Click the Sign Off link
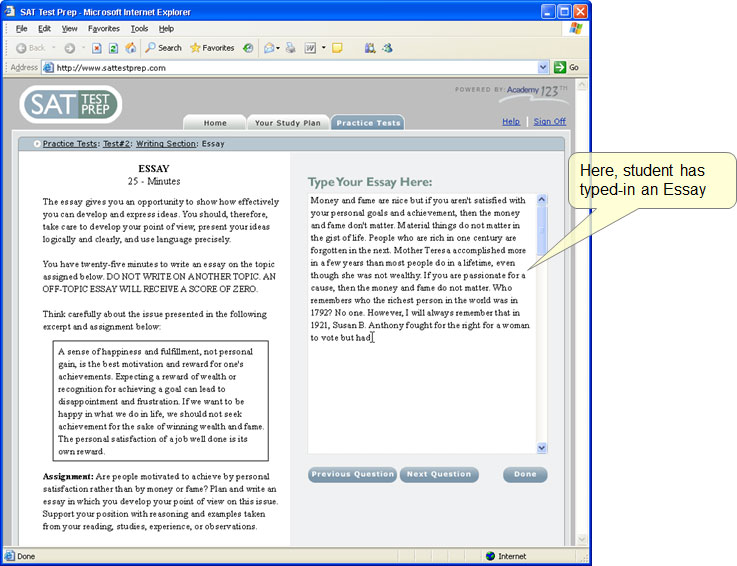The image size is (737, 566). (549, 122)
